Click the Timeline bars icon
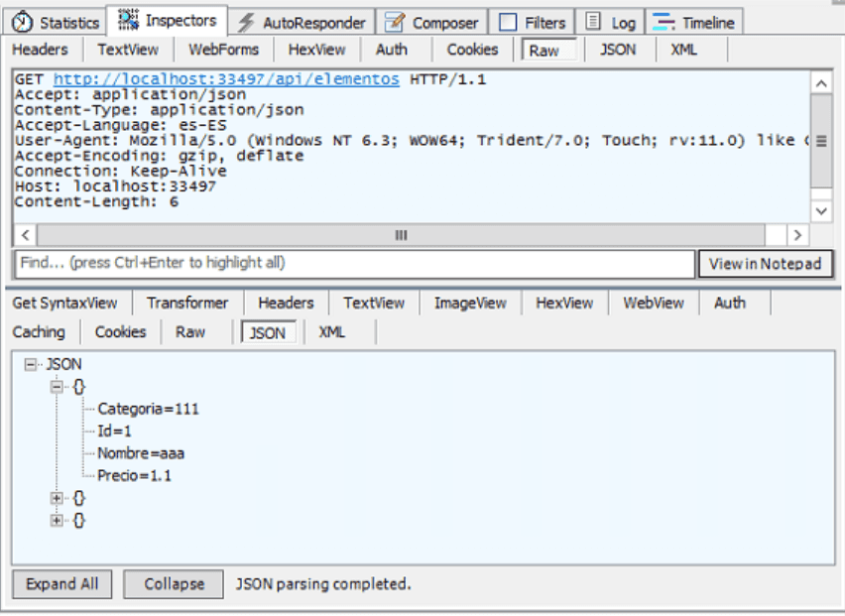The image size is (845, 616). (663, 22)
